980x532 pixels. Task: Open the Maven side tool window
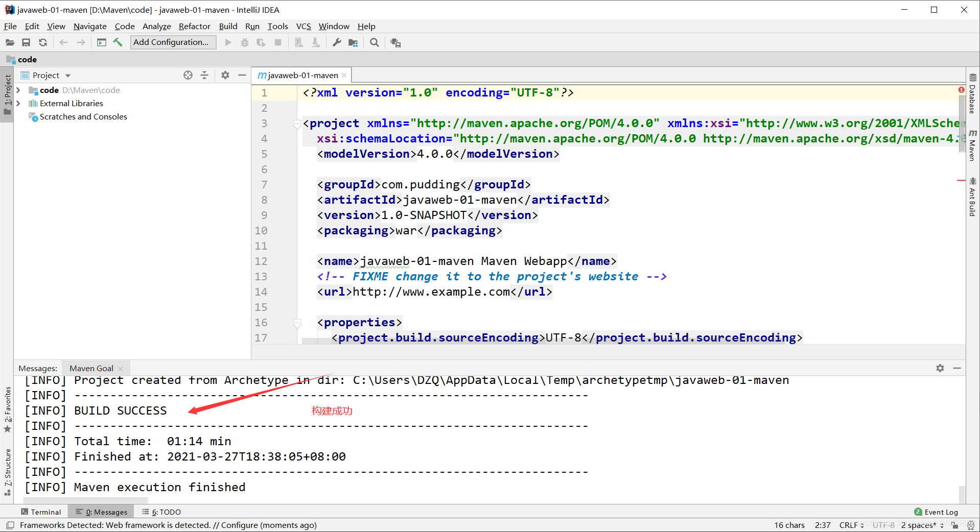pyautogui.click(x=973, y=144)
